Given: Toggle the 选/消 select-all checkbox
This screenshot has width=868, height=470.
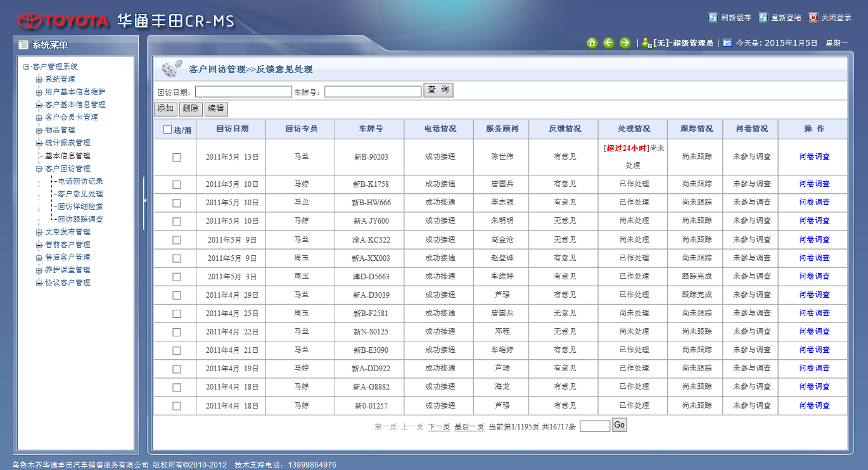Looking at the screenshot, I should click(167, 129).
